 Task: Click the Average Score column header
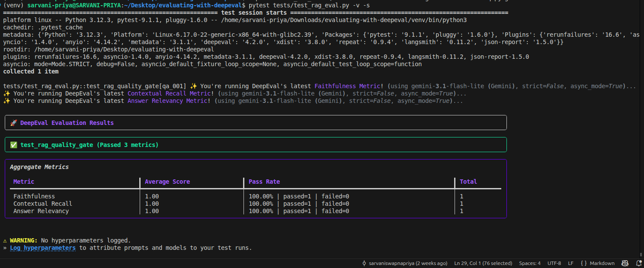point(167,182)
